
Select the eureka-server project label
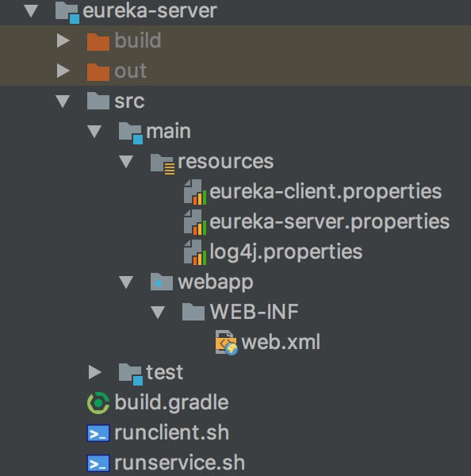click(x=150, y=11)
